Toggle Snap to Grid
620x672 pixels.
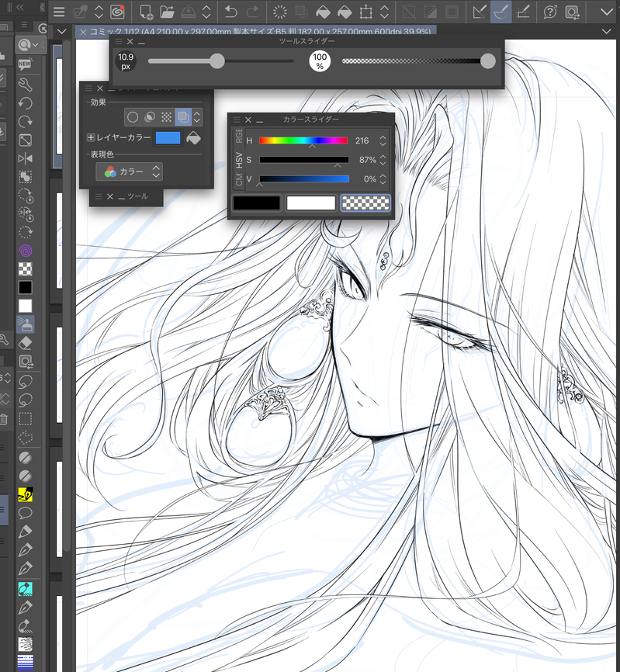[523, 12]
